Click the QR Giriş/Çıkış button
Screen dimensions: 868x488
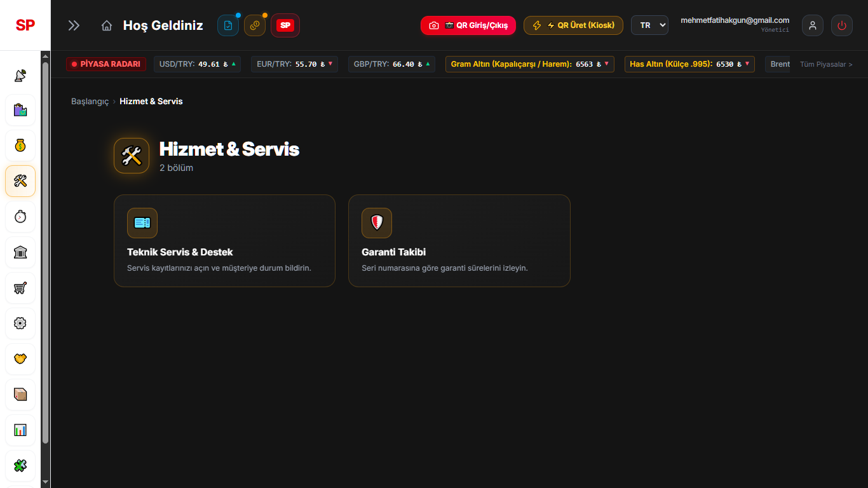(468, 25)
